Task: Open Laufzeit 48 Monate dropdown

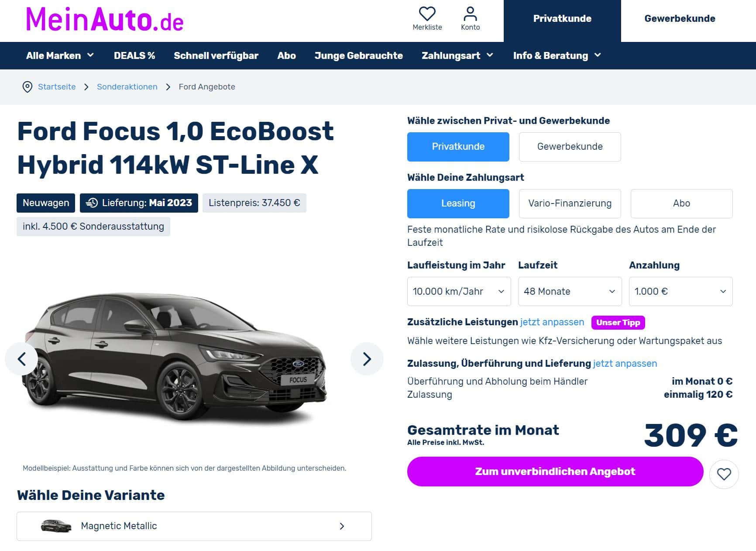Action: [570, 291]
